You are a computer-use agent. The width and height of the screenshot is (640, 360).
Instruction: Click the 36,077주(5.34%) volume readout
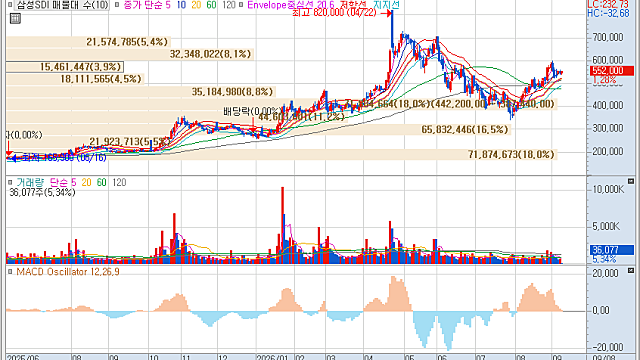click(42, 192)
